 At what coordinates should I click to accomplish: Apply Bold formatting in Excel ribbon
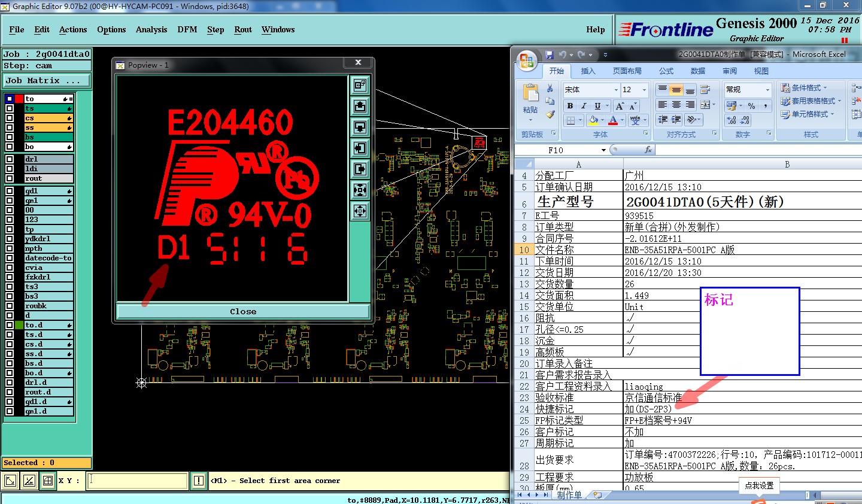click(570, 106)
